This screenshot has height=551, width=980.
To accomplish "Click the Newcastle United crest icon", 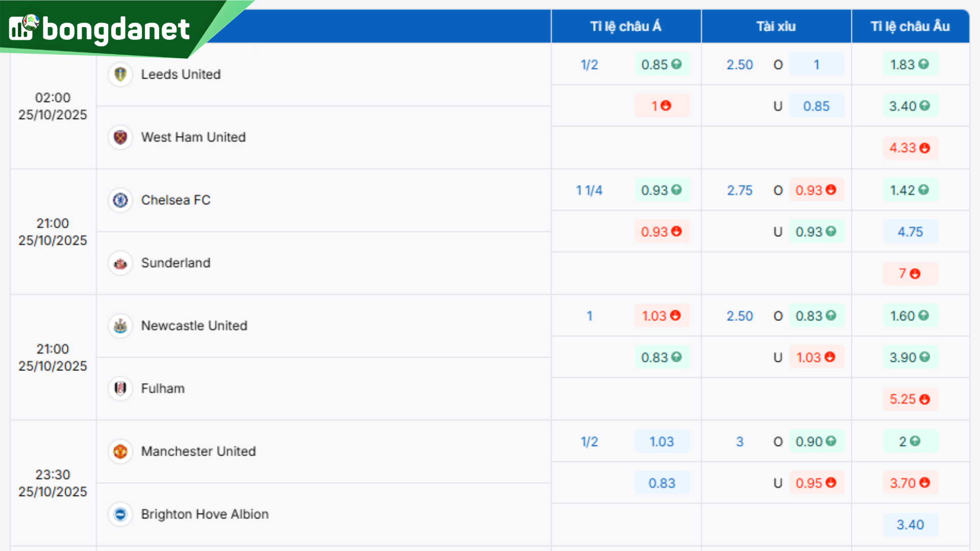I will [120, 325].
